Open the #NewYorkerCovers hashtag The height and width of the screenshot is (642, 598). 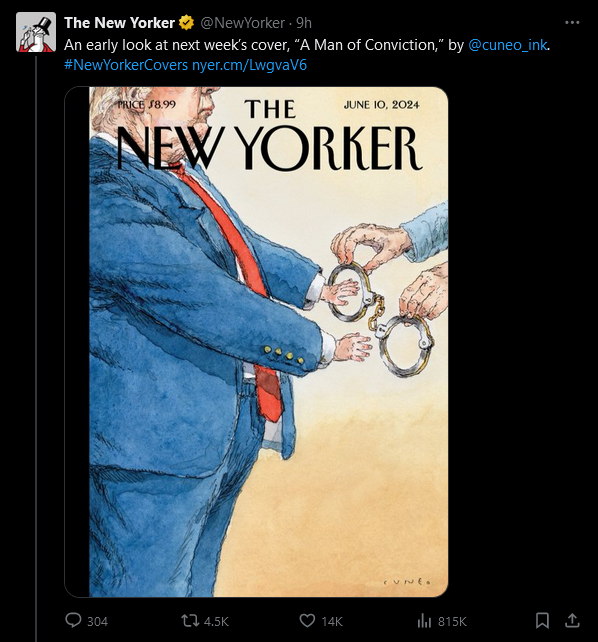(x=126, y=65)
